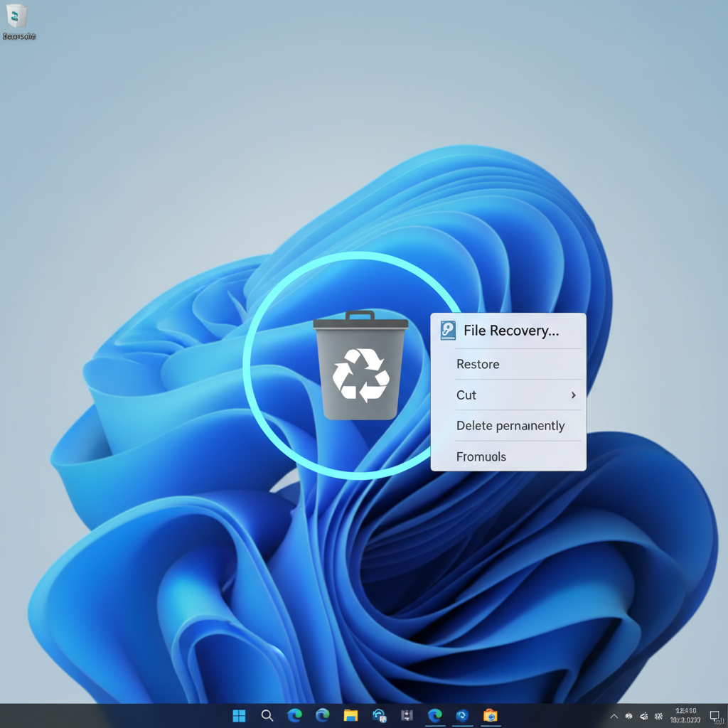Toggle the network status tray icon
This screenshot has height=728, width=728.
(x=628, y=717)
